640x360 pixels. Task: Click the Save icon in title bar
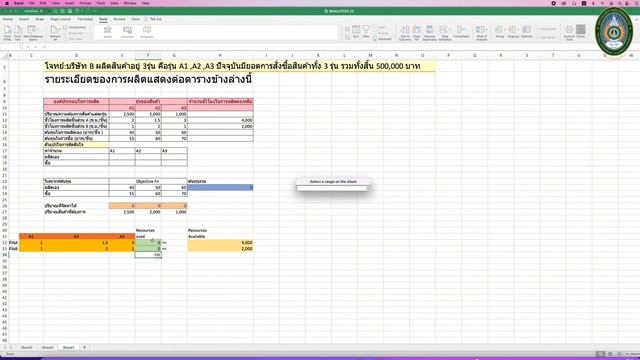62,11
